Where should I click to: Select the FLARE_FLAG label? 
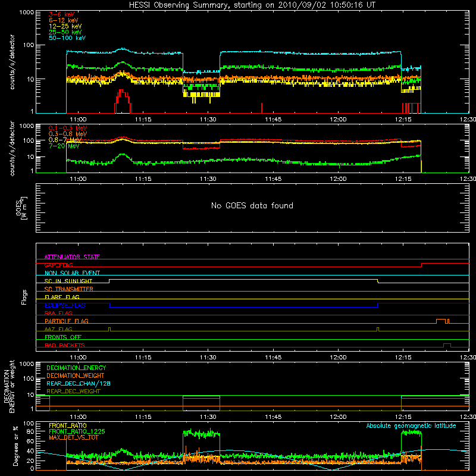click(62, 297)
